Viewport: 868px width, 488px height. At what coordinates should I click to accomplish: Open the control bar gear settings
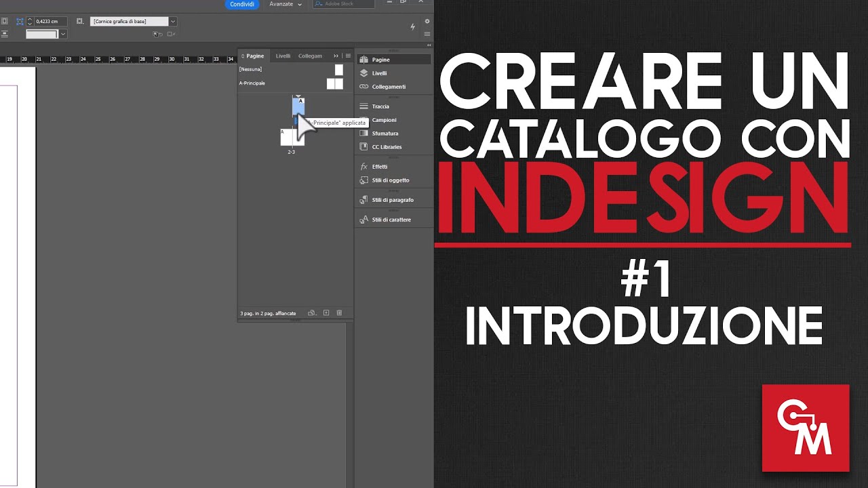coord(427,22)
